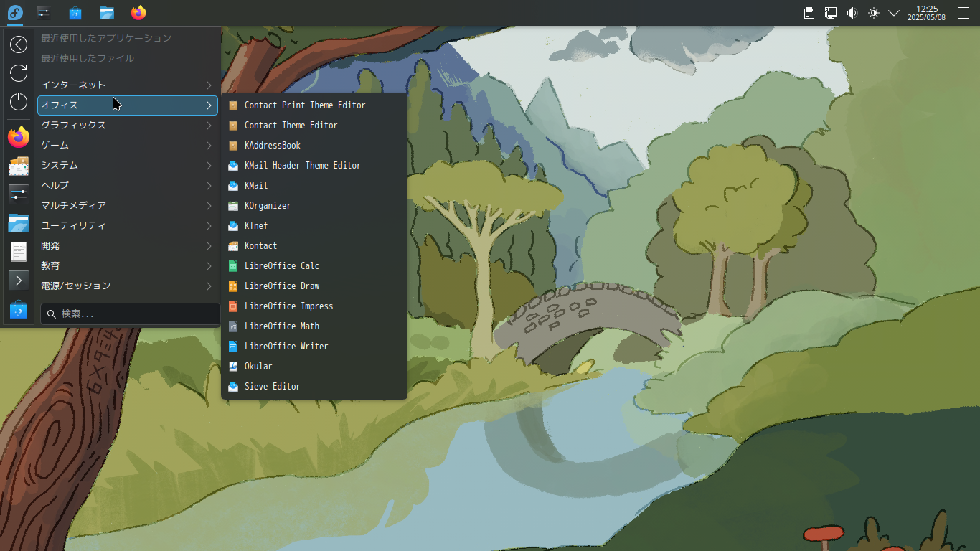Expand the ヘルプ category chevron
The height and width of the screenshot is (551, 980).
point(209,186)
